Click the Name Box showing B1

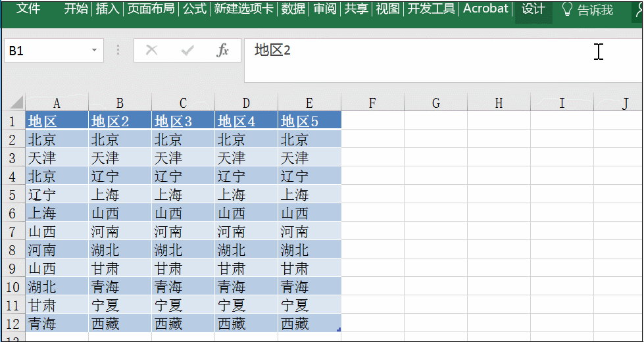coord(54,51)
